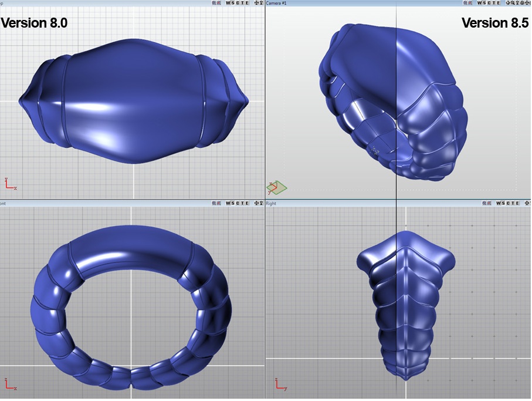
Task: Toggle E display mode in Camera #1 viewport
Action: [499, 3]
